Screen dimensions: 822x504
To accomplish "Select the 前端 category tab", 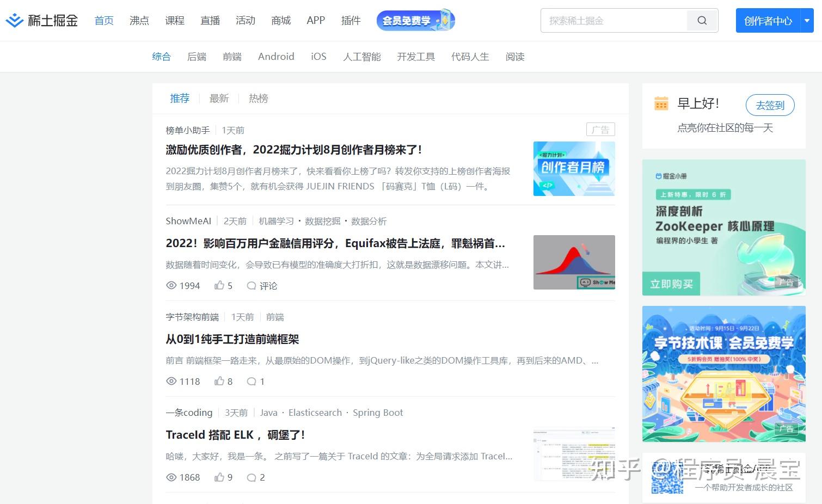I will pyautogui.click(x=232, y=57).
